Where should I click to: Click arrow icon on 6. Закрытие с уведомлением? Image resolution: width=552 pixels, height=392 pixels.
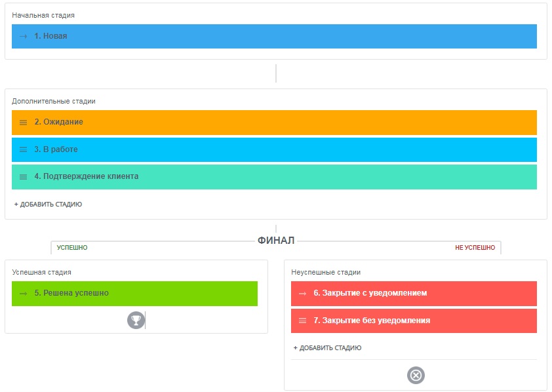tap(302, 294)
